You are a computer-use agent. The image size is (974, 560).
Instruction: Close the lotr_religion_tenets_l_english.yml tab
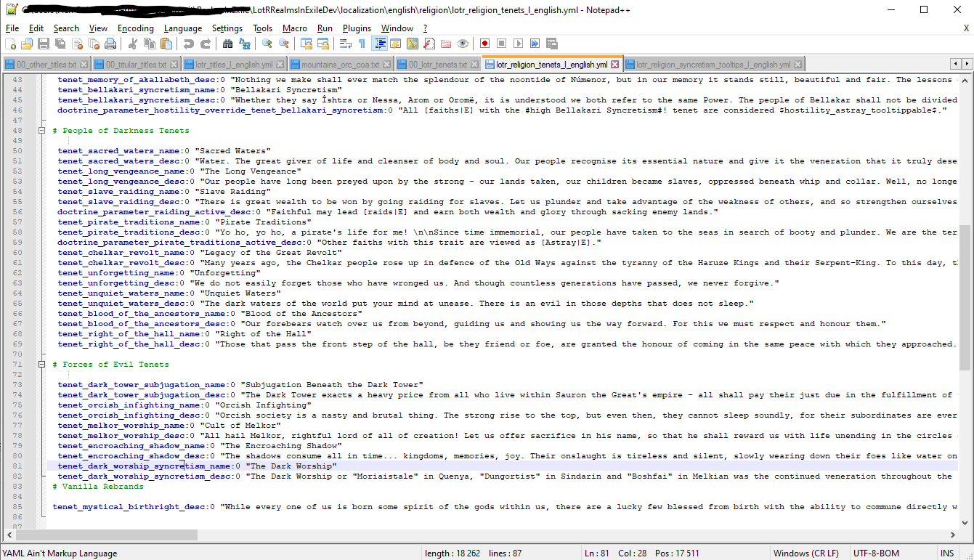pos(615,64)
